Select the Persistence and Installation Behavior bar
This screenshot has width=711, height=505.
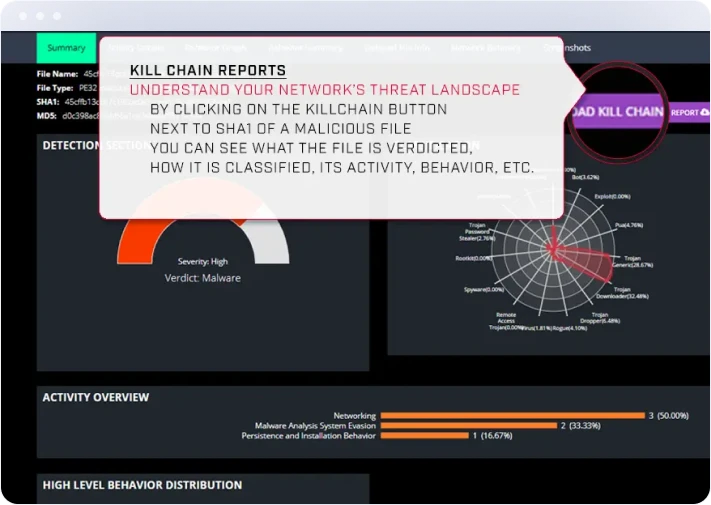(425, 436)
